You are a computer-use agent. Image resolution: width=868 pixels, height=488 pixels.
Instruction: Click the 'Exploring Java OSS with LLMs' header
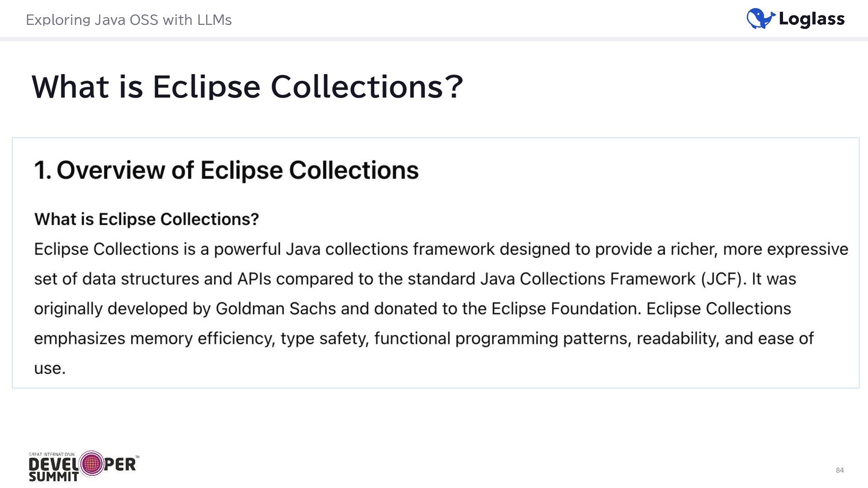tap(128, 20)
